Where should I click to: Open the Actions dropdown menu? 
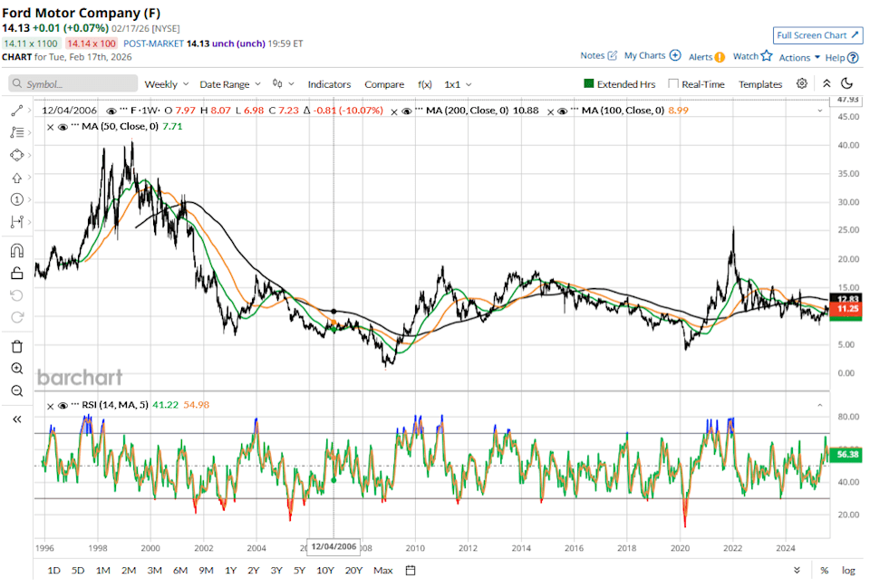coord(799,57)
